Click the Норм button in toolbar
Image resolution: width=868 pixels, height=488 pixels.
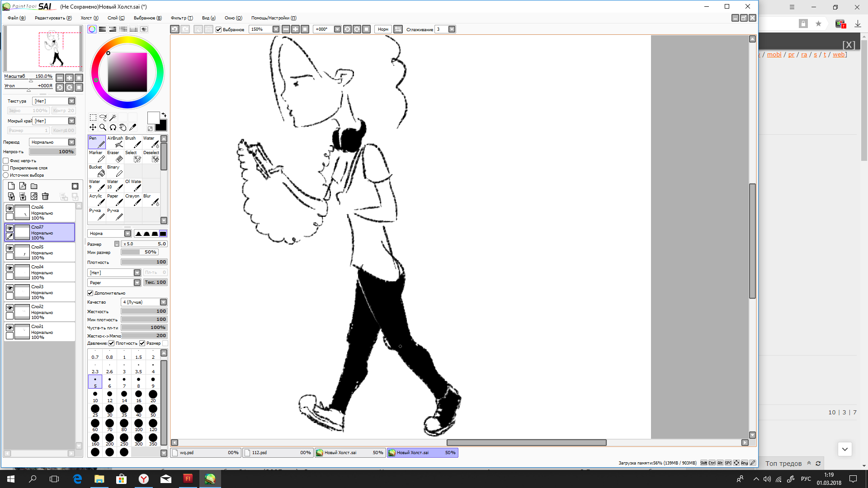[x=382, y=29]
